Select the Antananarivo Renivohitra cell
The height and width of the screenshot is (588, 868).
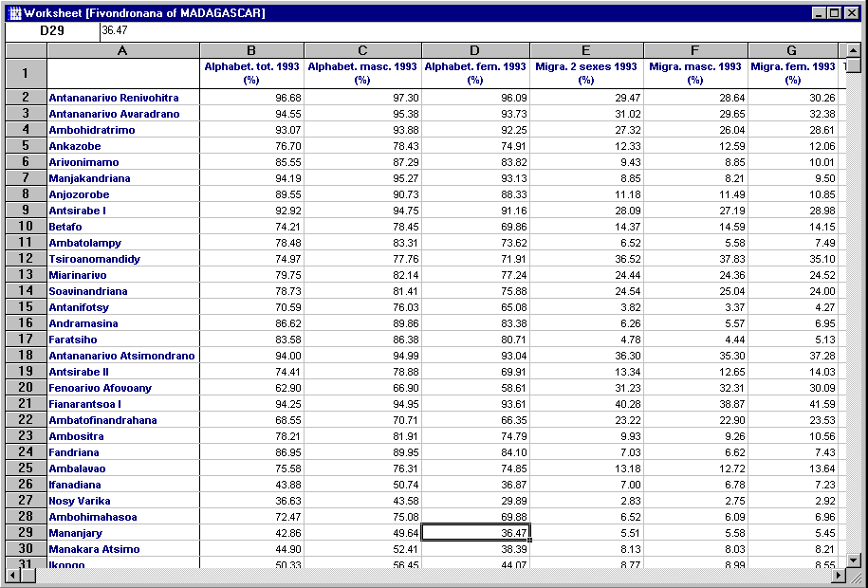123,98
